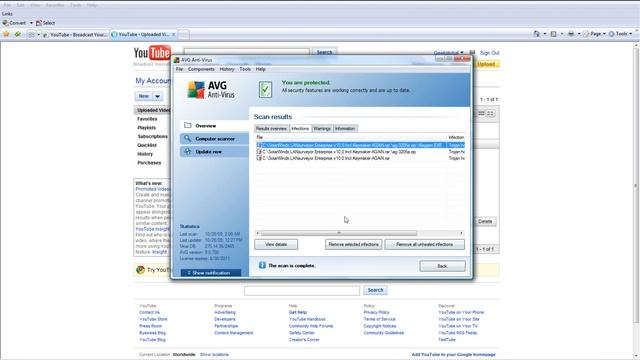
Task: Open the browser Page dropdown
Action: pyautogui.click(x=594, y=34)
